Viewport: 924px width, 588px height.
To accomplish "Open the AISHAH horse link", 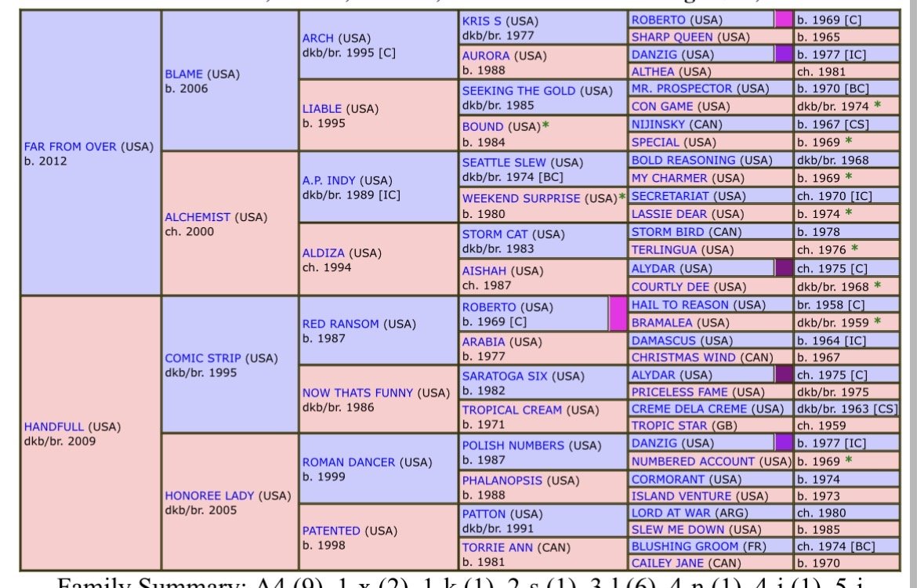I will (484, 271).
